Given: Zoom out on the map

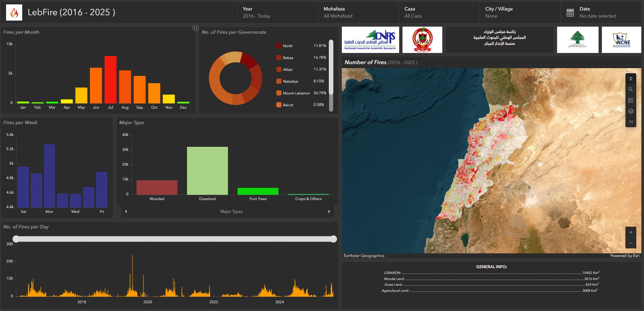Looking at the screenshot, I should coord(631,243).
